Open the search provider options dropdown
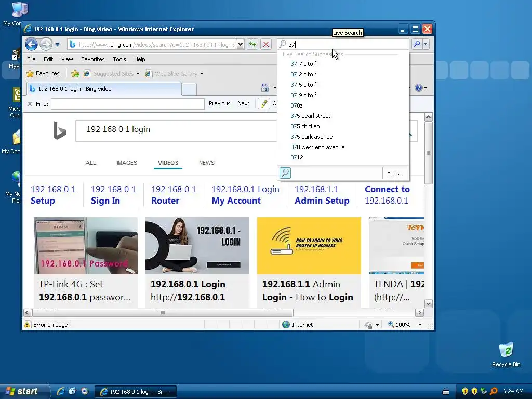The width and height of the screenshot is (532, 399). coord(426,44)
